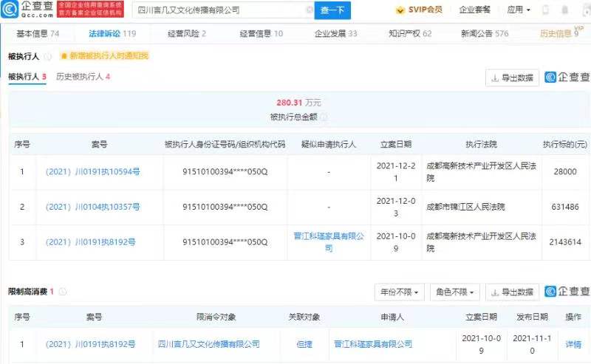The image size is (591, 364).
Task: Select total amount 280.31 万元
Action: tap(298, 103)
